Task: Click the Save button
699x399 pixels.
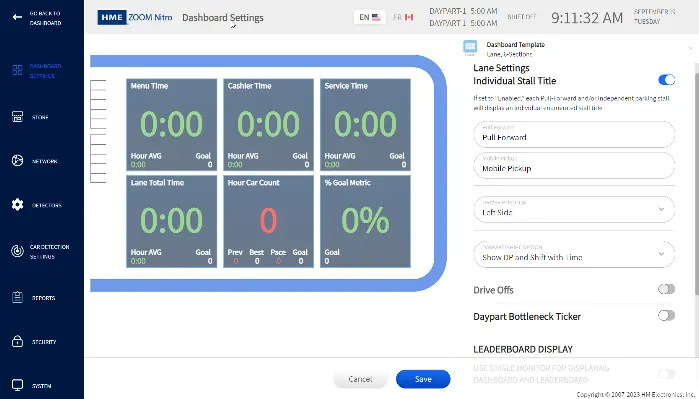Action: [423, 379]
